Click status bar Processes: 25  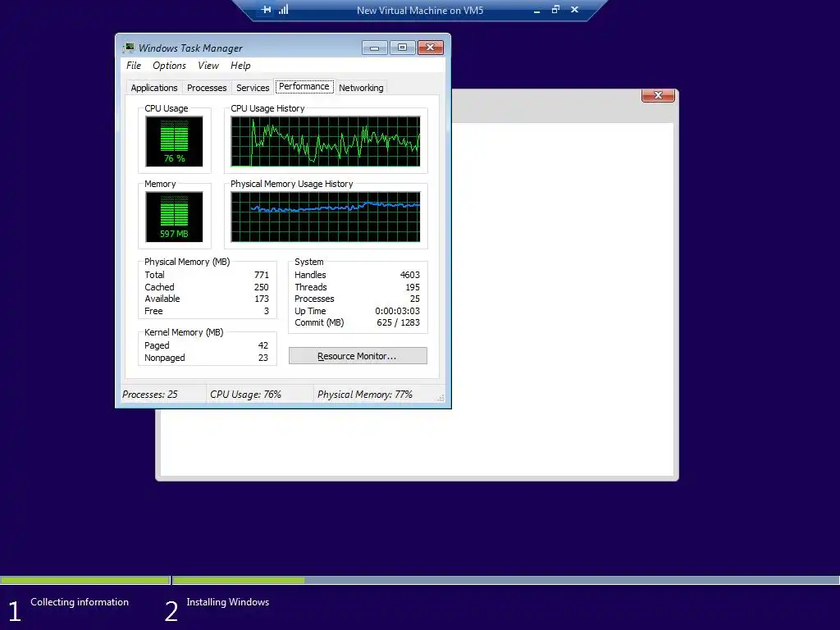click(150, 395)
